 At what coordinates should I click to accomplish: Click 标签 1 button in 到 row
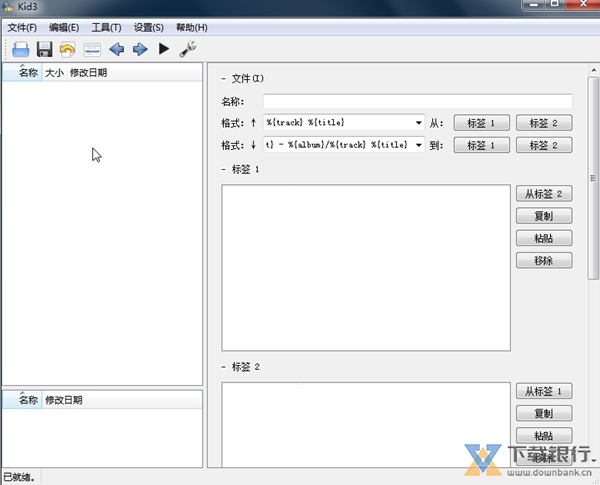click(482, 145)
